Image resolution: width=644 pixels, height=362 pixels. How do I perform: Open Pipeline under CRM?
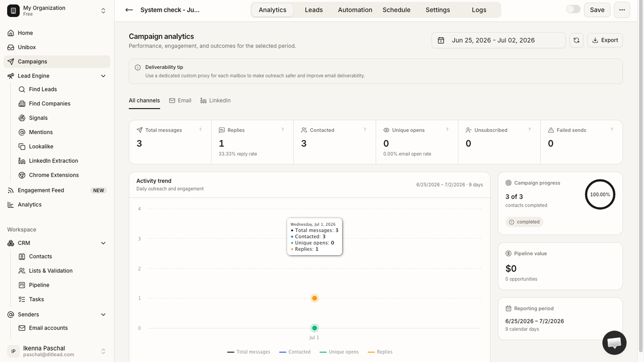click(62, 285)
